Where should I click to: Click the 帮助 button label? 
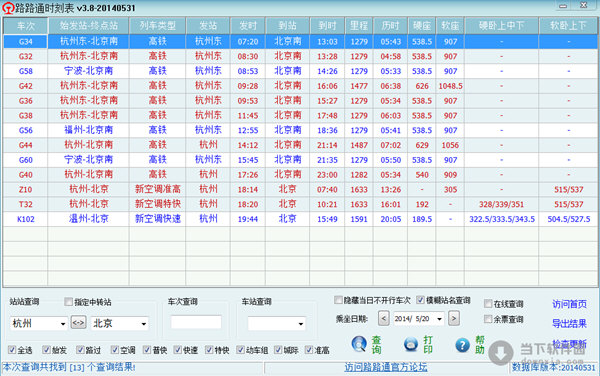tap(480, 345)
